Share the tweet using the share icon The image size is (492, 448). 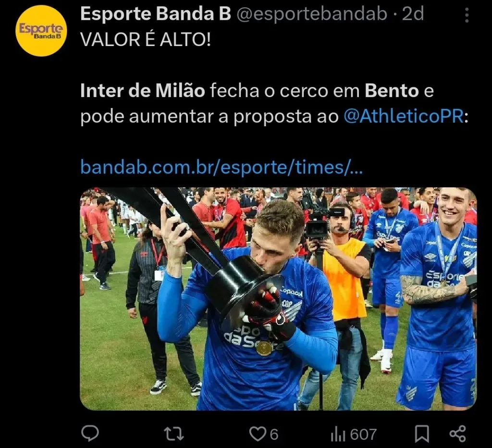click(x=458, y=434)
